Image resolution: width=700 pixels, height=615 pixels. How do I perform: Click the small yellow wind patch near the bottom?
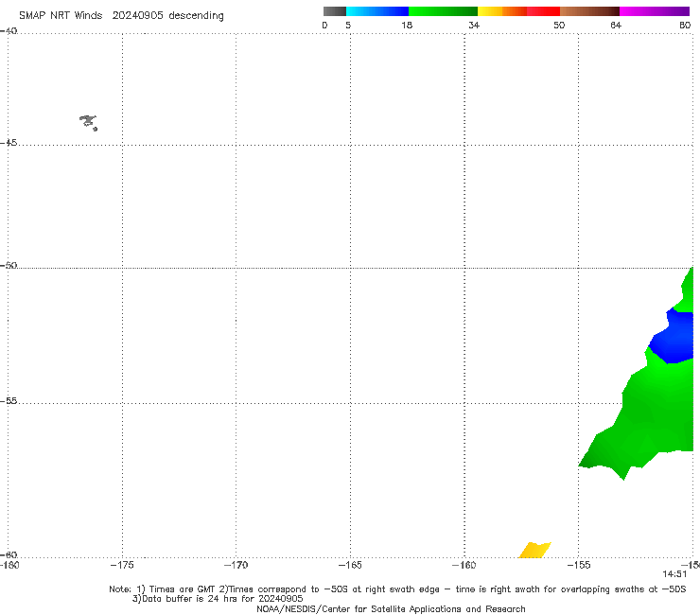coord(534,551)
